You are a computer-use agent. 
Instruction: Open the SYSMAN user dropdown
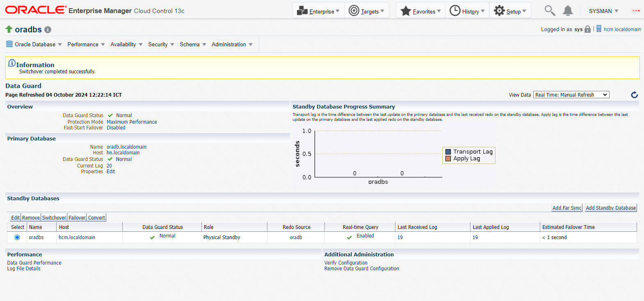coord(603,11)
